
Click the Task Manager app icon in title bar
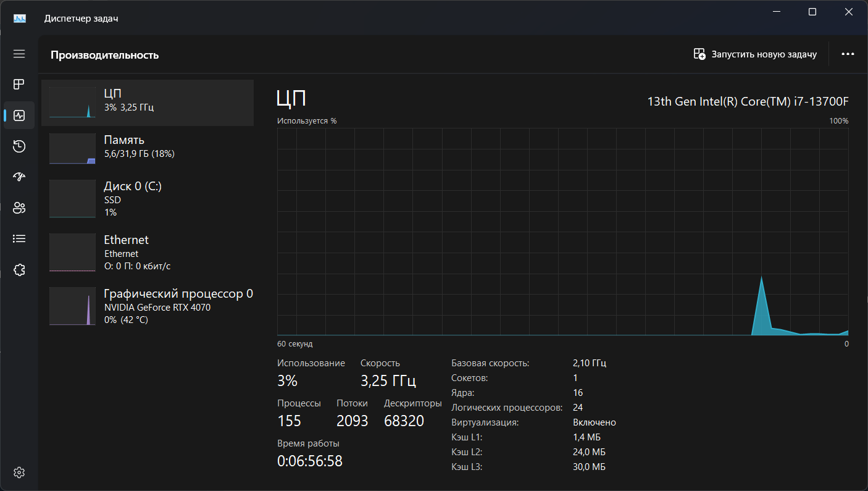[20, 19]
